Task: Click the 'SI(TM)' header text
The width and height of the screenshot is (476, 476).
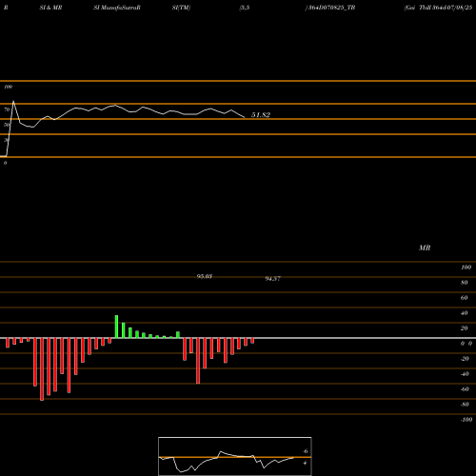Action: click(x=181, y=8)
